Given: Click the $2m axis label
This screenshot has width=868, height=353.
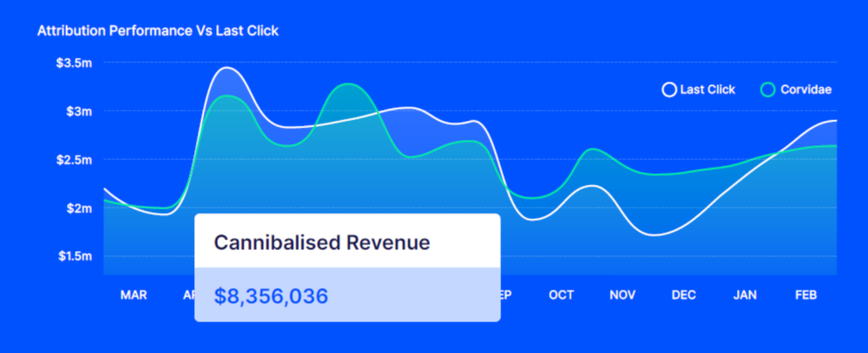Looking at the screenshot, I should point(79,208).
